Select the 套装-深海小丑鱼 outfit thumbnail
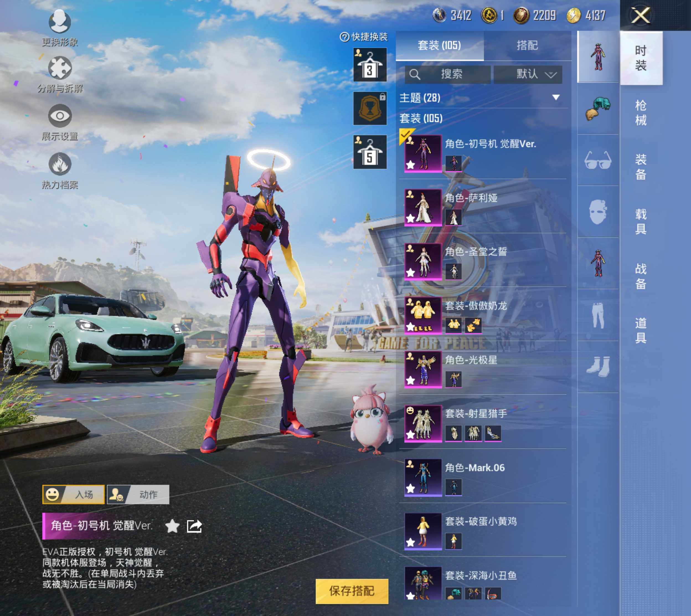Screen dimensions: 691x616 click(x=423, y=583)
